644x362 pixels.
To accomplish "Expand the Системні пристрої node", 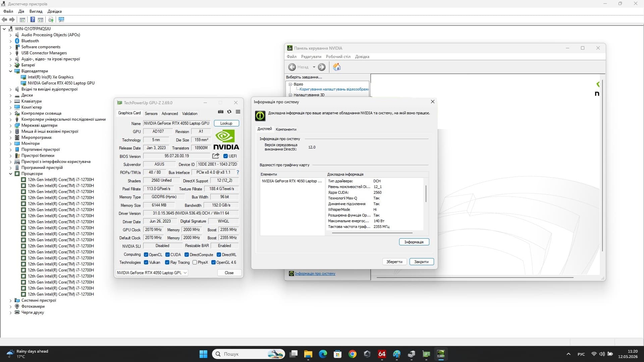I will (x=10, y=300).
